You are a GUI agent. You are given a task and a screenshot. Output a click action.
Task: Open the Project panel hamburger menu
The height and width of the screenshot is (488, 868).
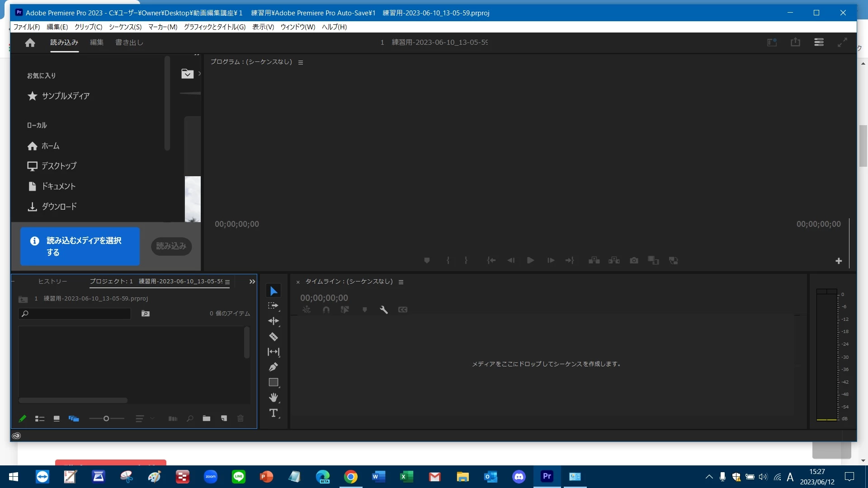coord(227,282)
